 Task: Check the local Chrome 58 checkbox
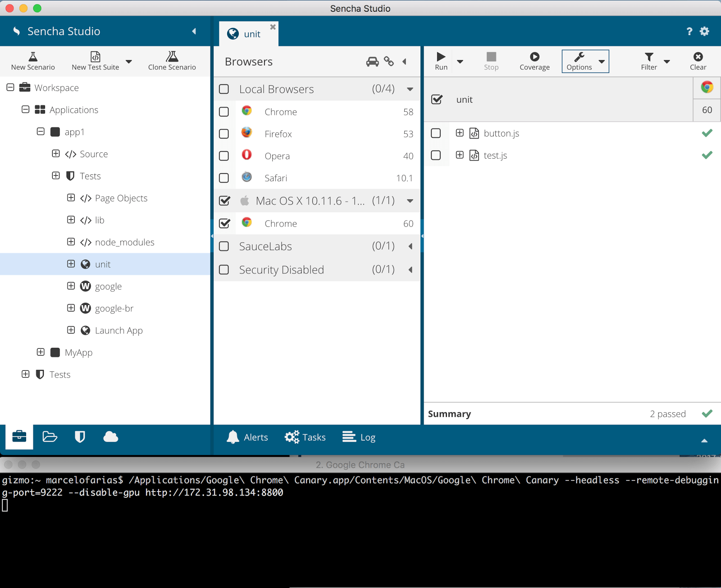224,112
